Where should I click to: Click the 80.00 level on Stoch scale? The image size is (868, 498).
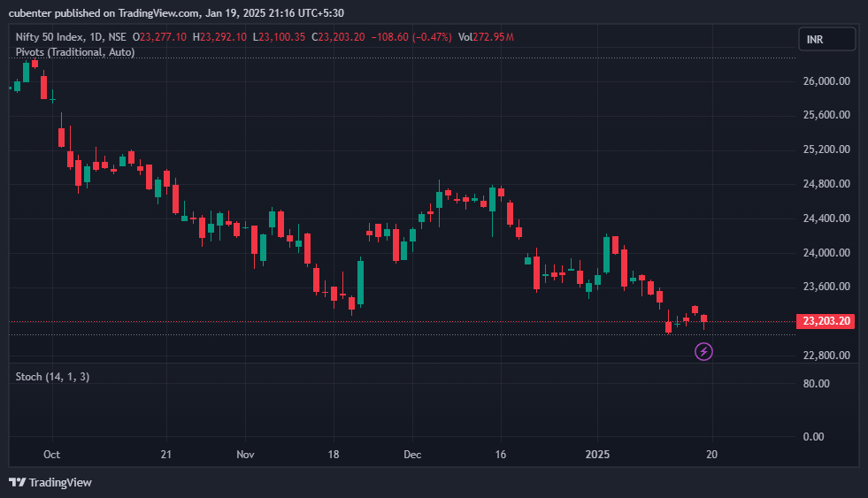[x=817, y=384]
